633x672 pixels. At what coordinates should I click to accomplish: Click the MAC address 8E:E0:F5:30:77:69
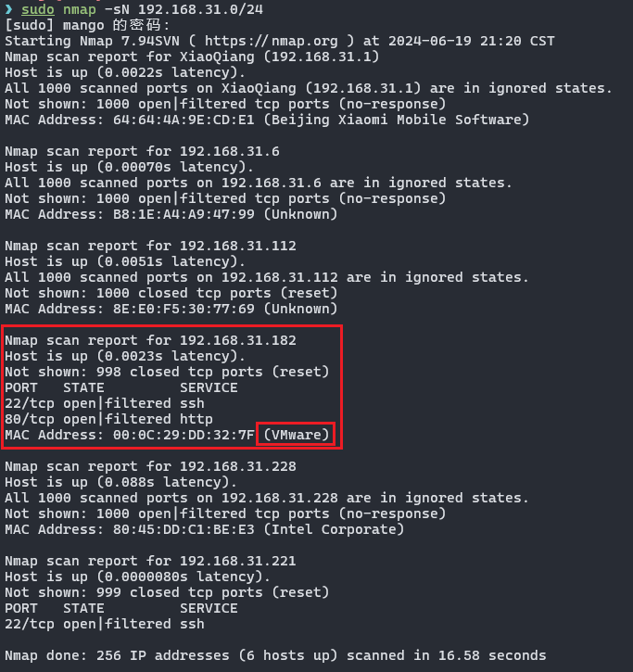(x=184, y=309)
